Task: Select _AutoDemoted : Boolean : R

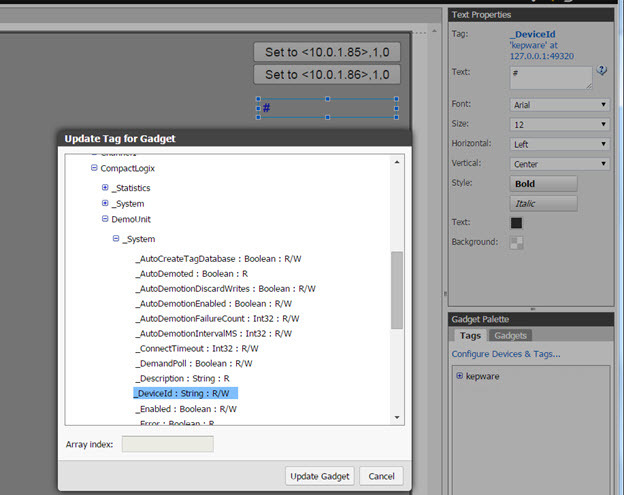Action: pyautogui.click(x=191, y=274)
